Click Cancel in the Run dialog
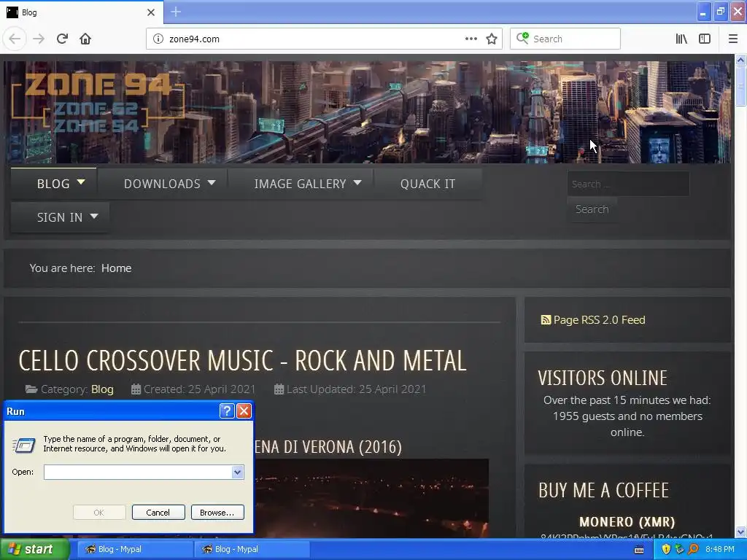The image size is (747, 560). [158, 513]
